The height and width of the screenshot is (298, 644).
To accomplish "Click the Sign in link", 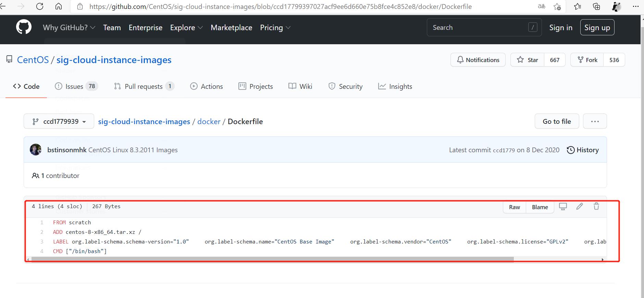I will 561,27.
